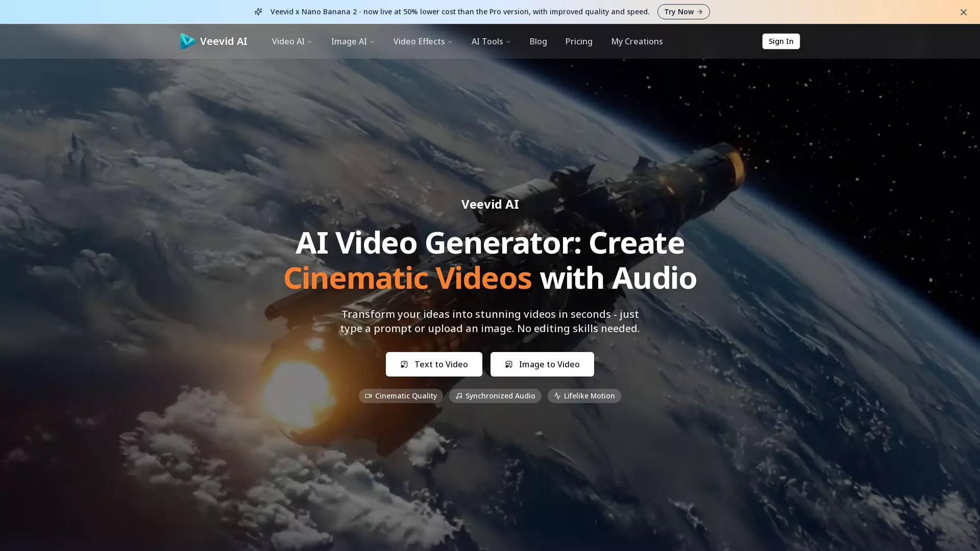This screenshot has height=551, width=980.
Task: Select the Lifelike Motion badge
Action: coord(584,396)
